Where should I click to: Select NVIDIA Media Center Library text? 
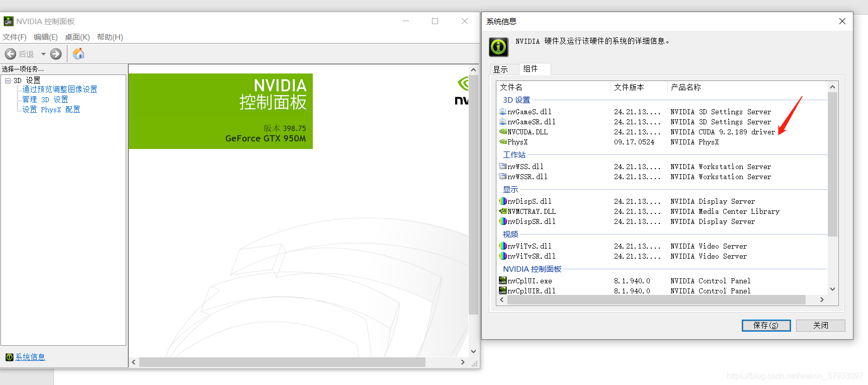coord(725,211)
